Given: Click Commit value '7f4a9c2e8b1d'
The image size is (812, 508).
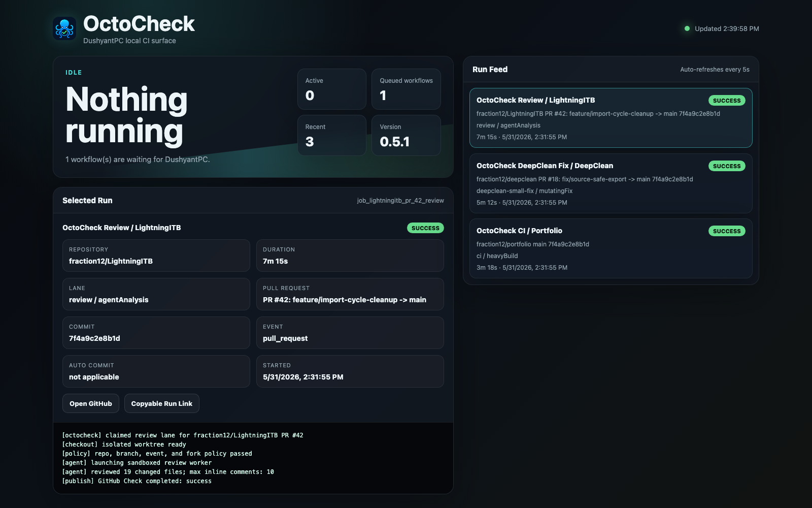Looking at the screenshot, I should click(94, 338).
